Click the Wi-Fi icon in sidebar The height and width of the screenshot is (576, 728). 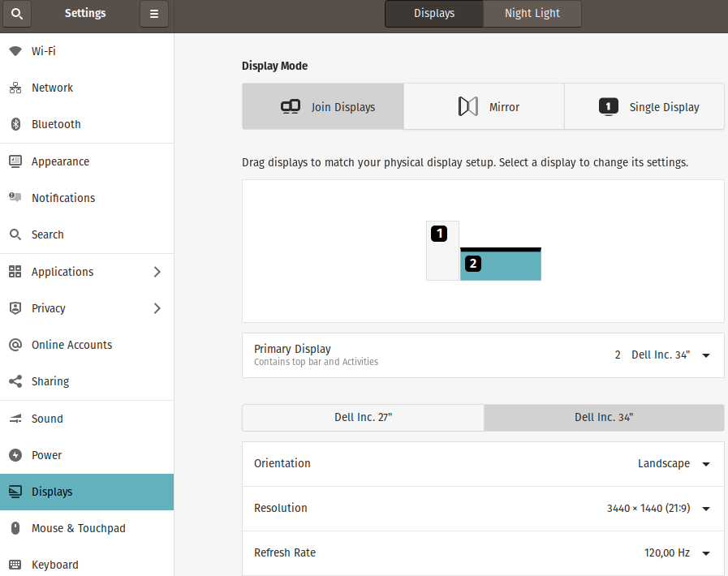click(x=15, y=51)
